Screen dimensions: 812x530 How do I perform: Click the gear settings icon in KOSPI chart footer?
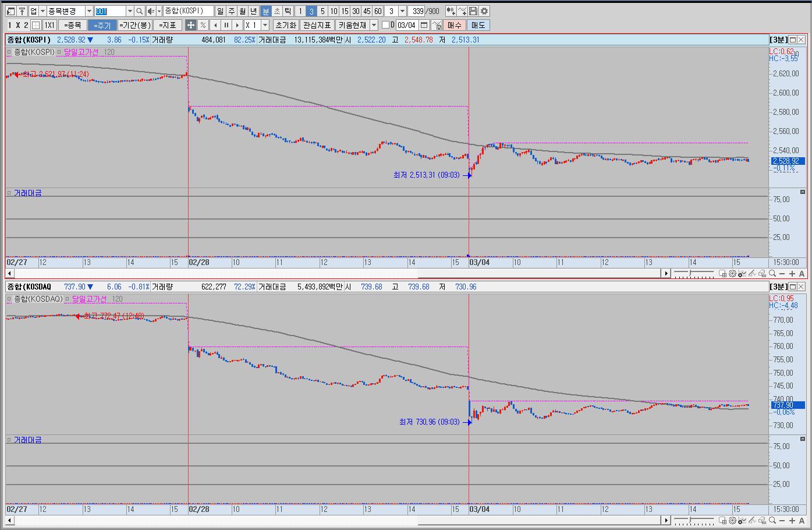(x=732, y=273)
